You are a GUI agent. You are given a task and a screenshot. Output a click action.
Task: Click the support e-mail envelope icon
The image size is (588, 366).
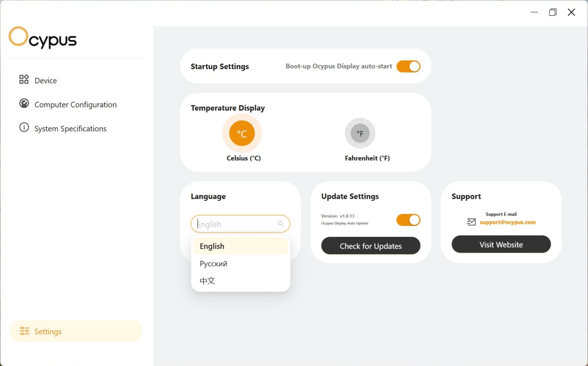pyautogui.click(x=471, y=222)
